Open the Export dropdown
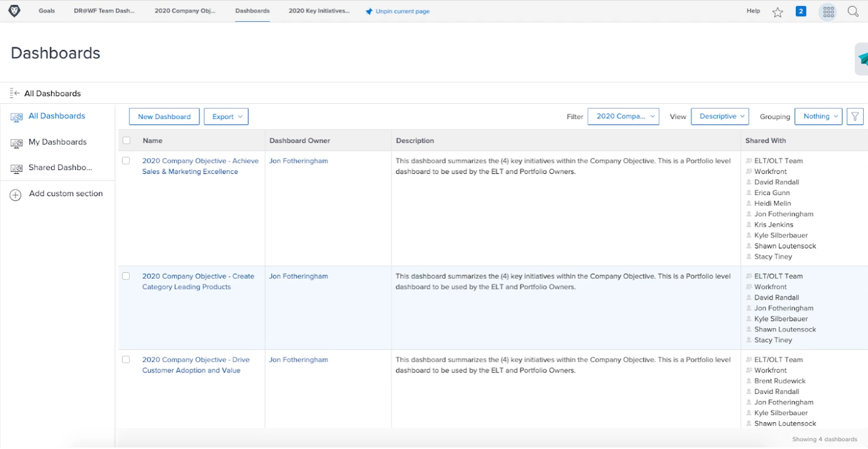The image size is (868, 449). tap(226, 117)
